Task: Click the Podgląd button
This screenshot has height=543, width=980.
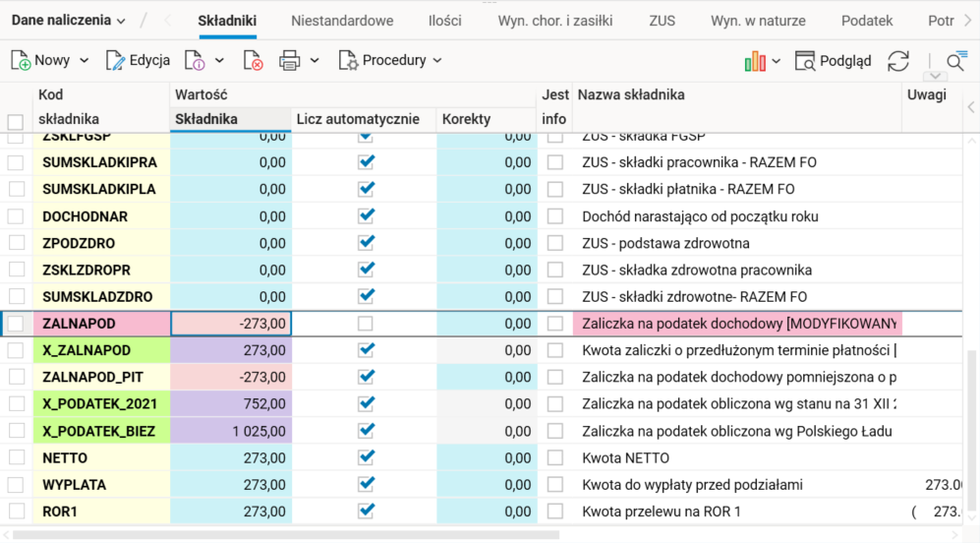Action: (834, 61)
